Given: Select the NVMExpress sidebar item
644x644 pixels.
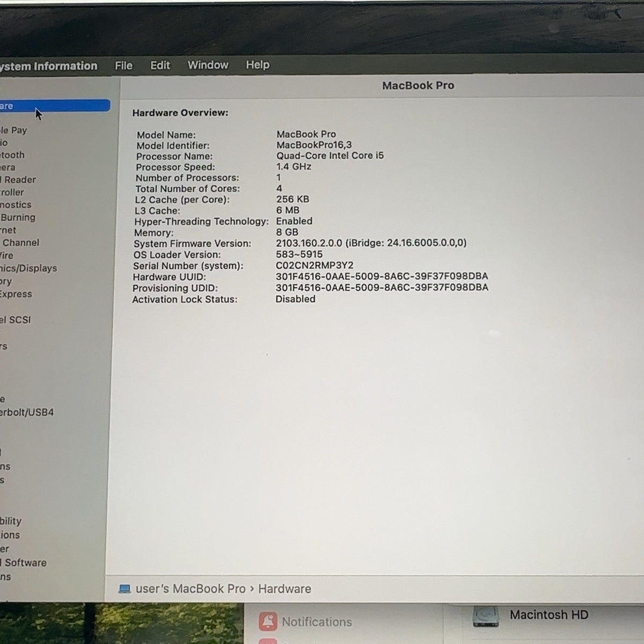Looking at the screenshot, I should point(16,294).
